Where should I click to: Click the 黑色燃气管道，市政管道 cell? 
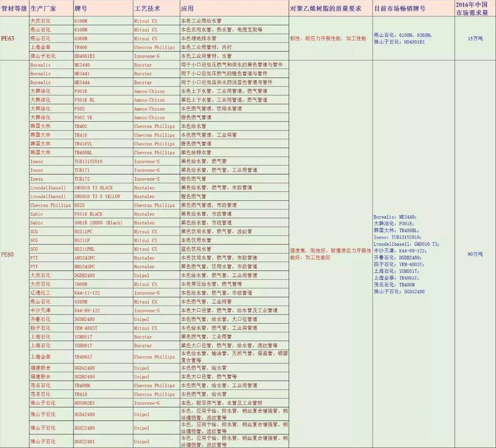click(234, 205)
